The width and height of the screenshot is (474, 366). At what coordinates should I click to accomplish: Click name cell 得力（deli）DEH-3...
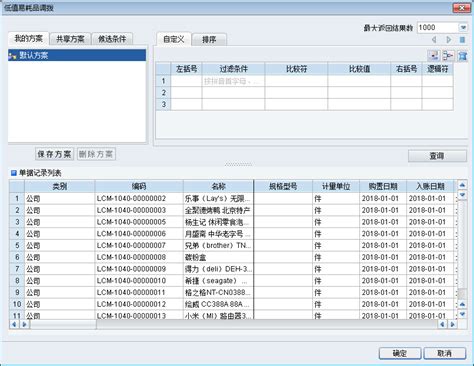click(x=218, y=269)
